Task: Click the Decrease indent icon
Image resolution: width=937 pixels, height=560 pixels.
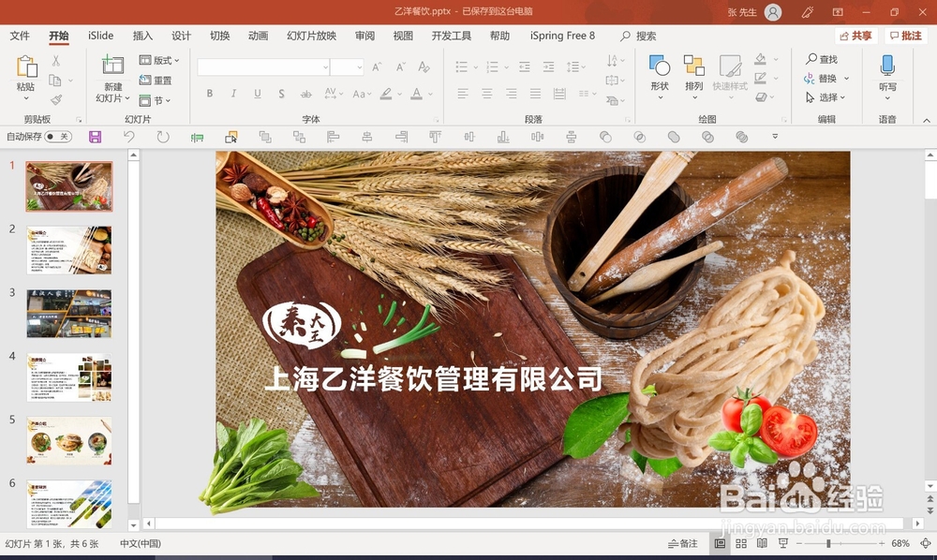Action: pyautogui.click(x=525, y=66)
